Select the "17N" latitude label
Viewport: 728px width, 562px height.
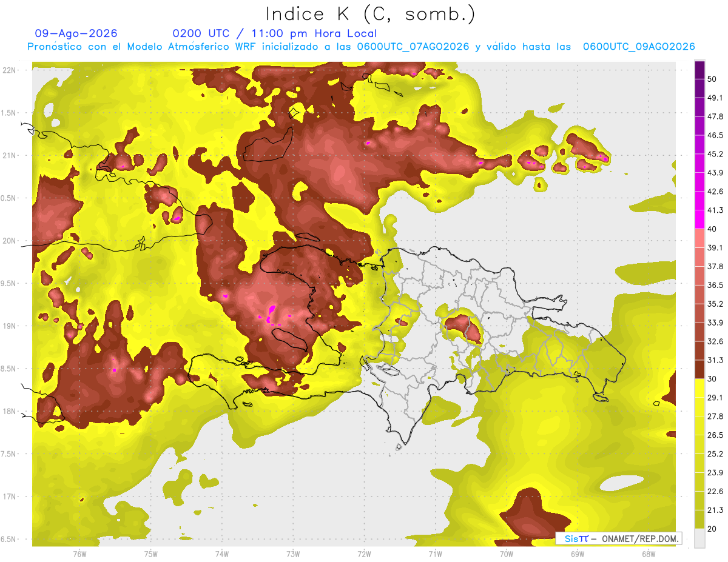pos(10,497)
